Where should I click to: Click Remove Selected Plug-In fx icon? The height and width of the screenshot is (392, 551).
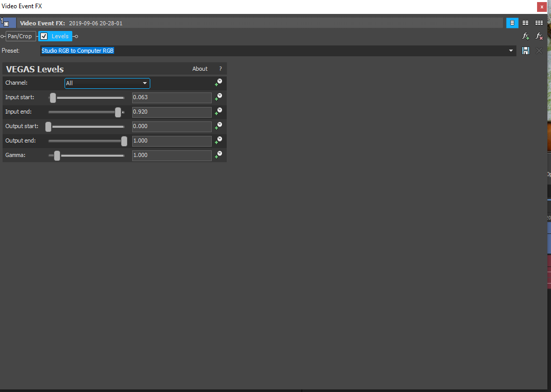tap(539, 36)
